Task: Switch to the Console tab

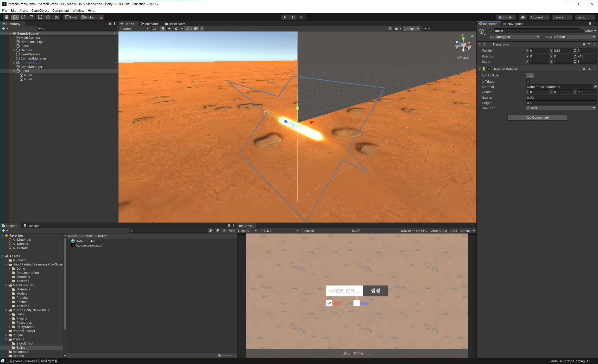Action: tap(32, 226)
